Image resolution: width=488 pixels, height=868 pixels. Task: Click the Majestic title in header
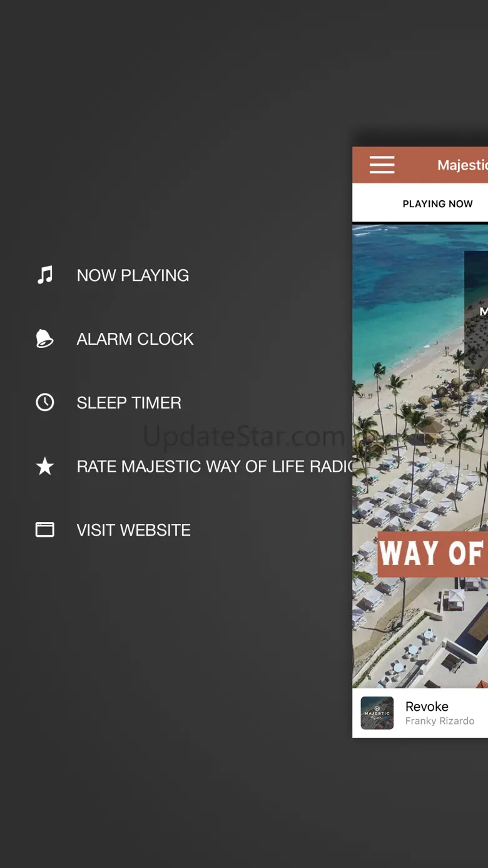coord(462,165)
